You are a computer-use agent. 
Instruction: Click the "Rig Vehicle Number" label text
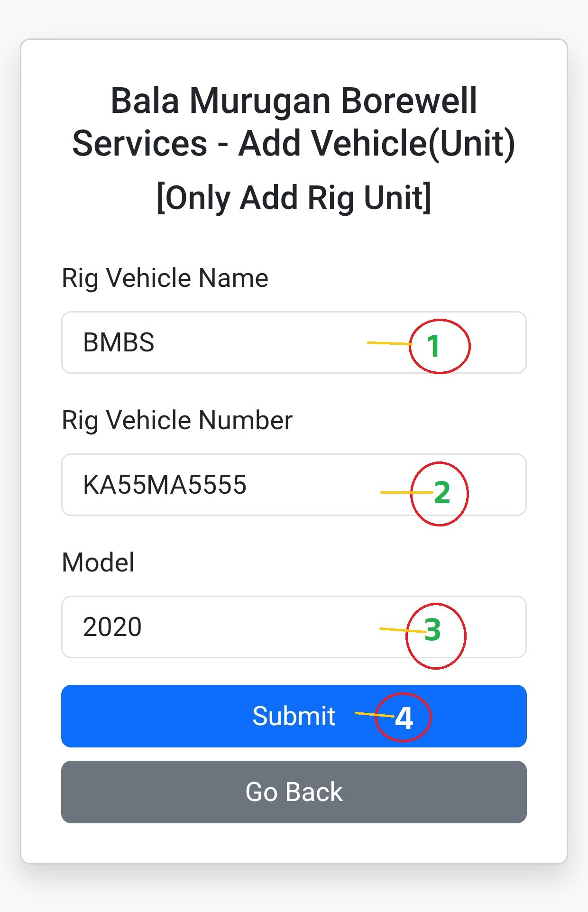[177, 420]
